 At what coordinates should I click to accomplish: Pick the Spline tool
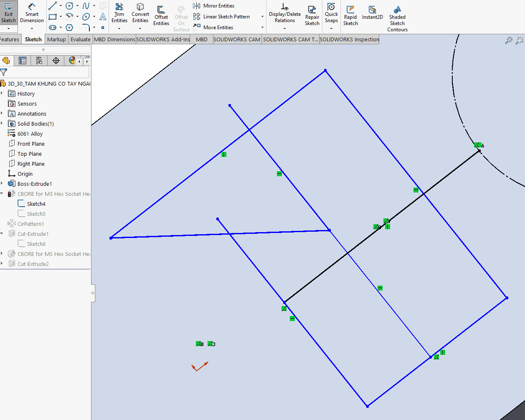tap(86, 6)
